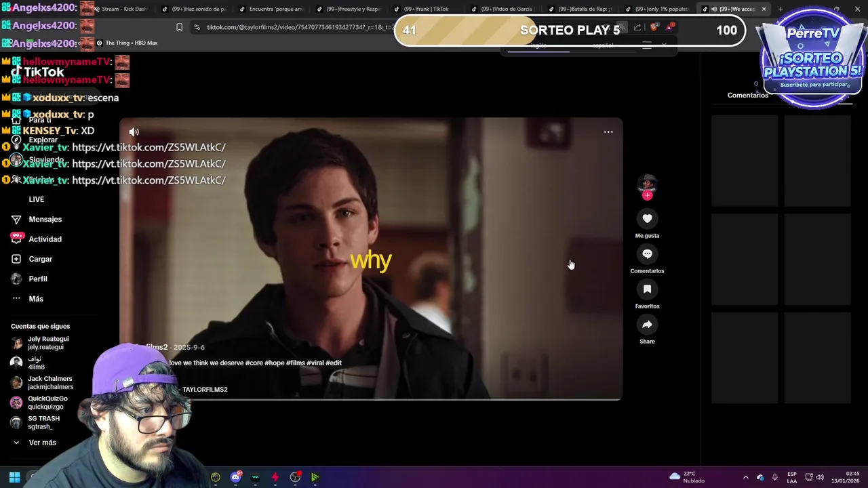Image resolution: width=868 pixels, height=488 pixels.
Task: Click the #hope hashtag in caption
Action: point(274,363)
